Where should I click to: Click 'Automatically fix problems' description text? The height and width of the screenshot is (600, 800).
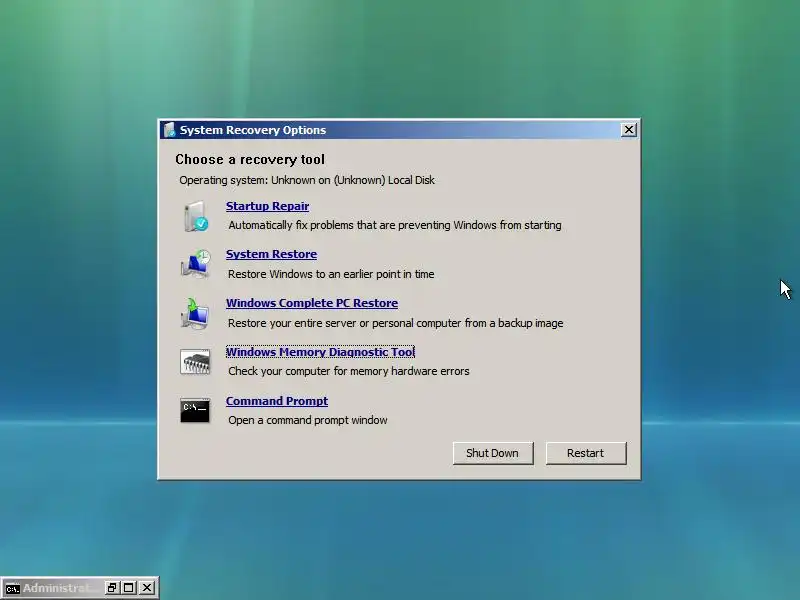(395, 225)
